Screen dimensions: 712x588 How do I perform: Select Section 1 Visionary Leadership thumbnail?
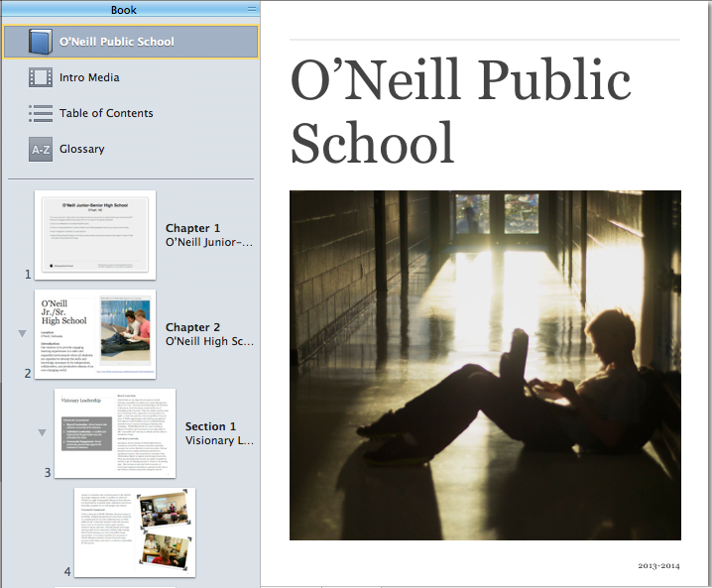(x=115, y=433)
